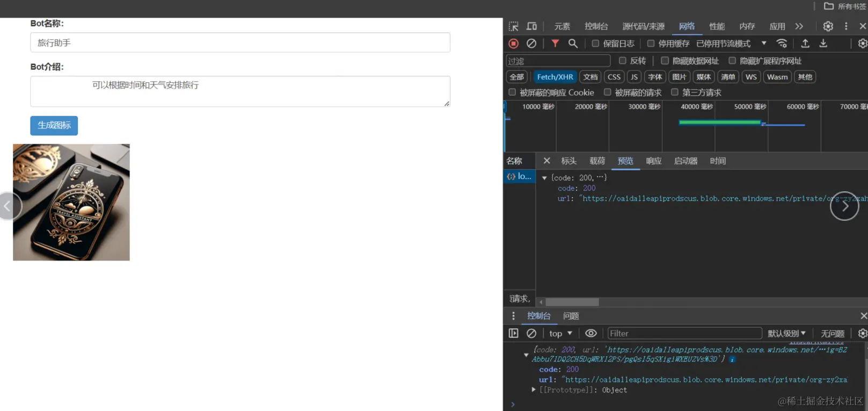The width and height of the screenshot is (868, 411).
Task: Check 第三方请求 option
Action: click(x=675, y=92)
